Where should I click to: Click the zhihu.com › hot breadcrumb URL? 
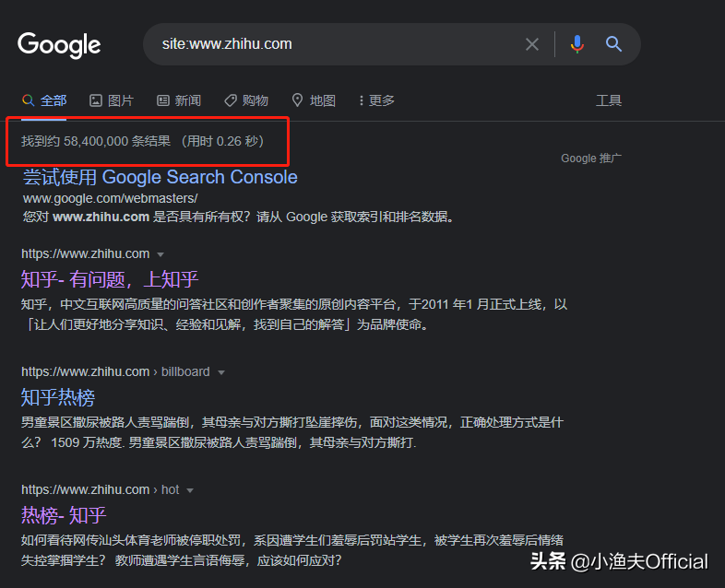pos(100,489)
